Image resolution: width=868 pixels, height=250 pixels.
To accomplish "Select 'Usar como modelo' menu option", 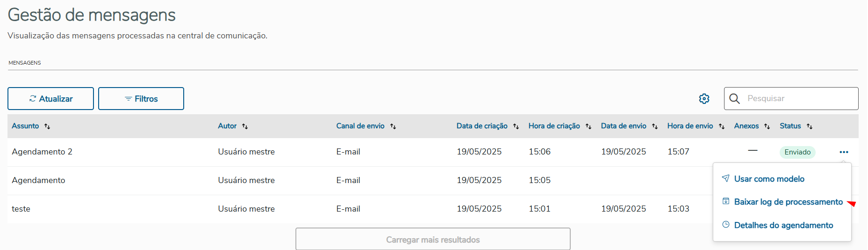I will click(769, 179).
